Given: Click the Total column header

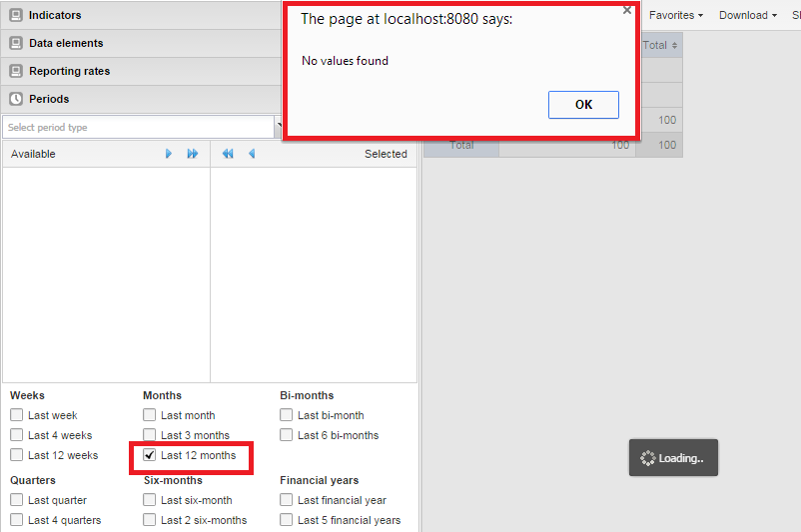Looking at the screenshot, I should pos(661,46).
